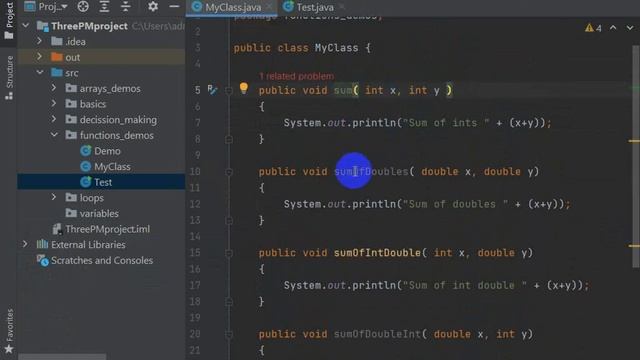
Task: Click the gutter run/refactor icon on line 5
Action: point(212,89)
